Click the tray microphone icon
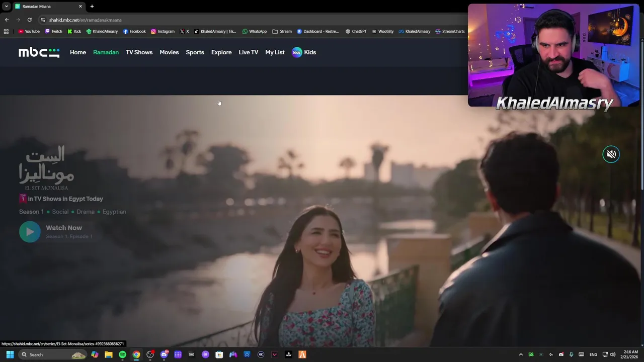The width and height of the screenshot is (644, 362). pos(571,354)
